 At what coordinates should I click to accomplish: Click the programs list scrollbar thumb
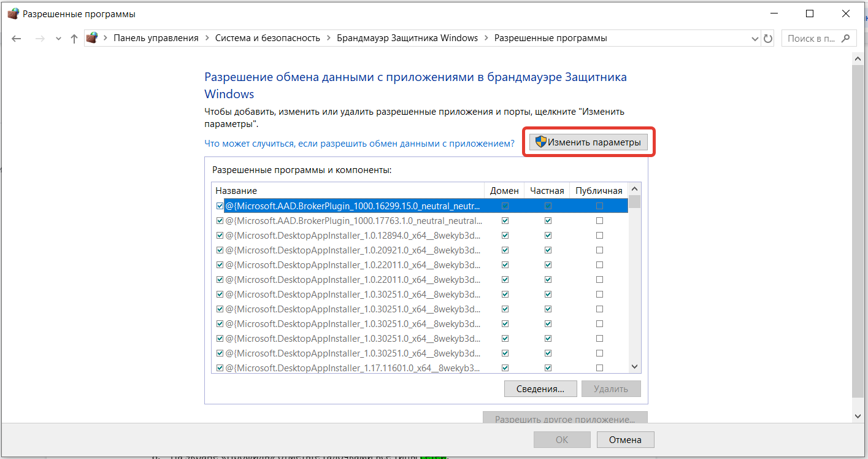pos(636,202)
